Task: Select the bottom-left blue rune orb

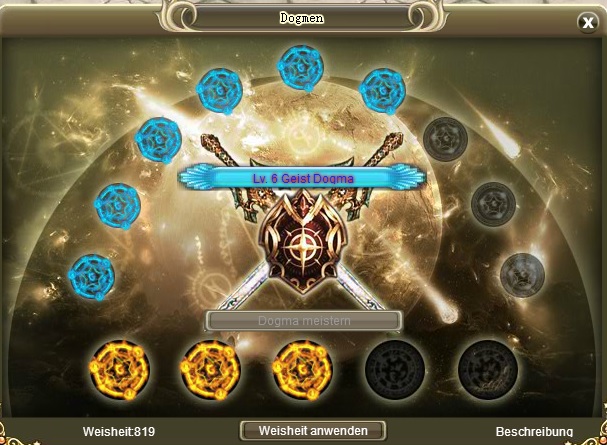Action: (91, 277)
